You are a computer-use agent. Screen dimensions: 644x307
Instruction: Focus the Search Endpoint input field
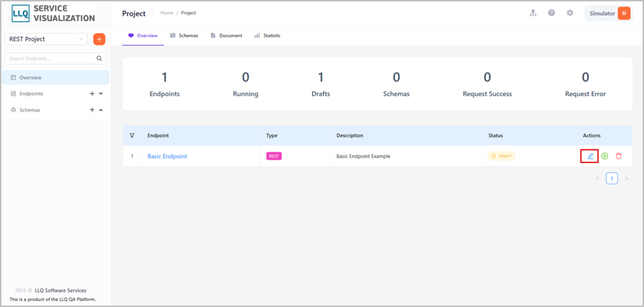(56, 59)
